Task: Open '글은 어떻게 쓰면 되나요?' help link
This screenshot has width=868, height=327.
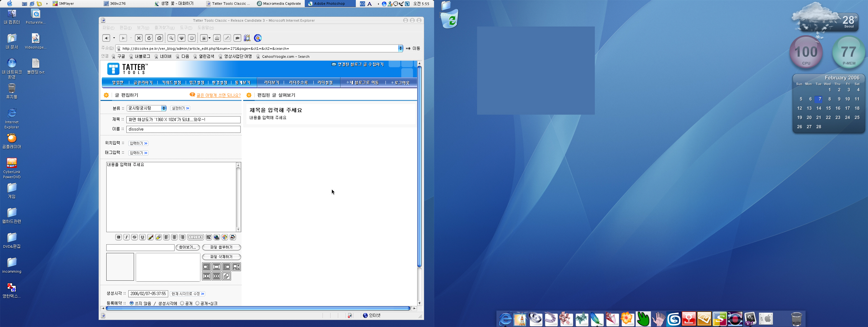Action: (x=218, y=95)
